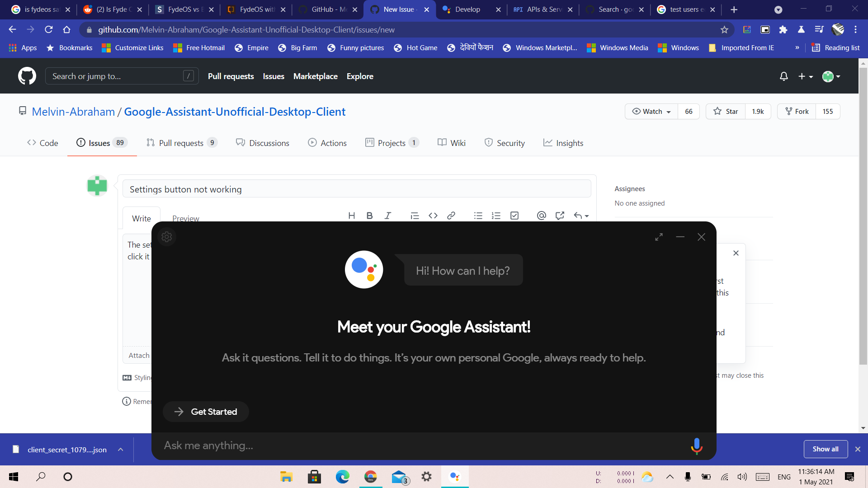Click Show all downloads

[x=825, y=449]
